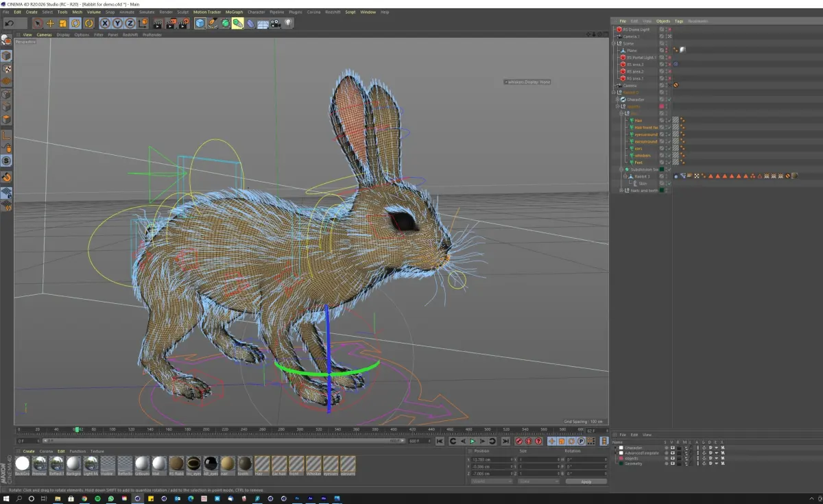823x504 pixels.
Task: Click the Camera object toolbar icon
Action: coord(276,23)
